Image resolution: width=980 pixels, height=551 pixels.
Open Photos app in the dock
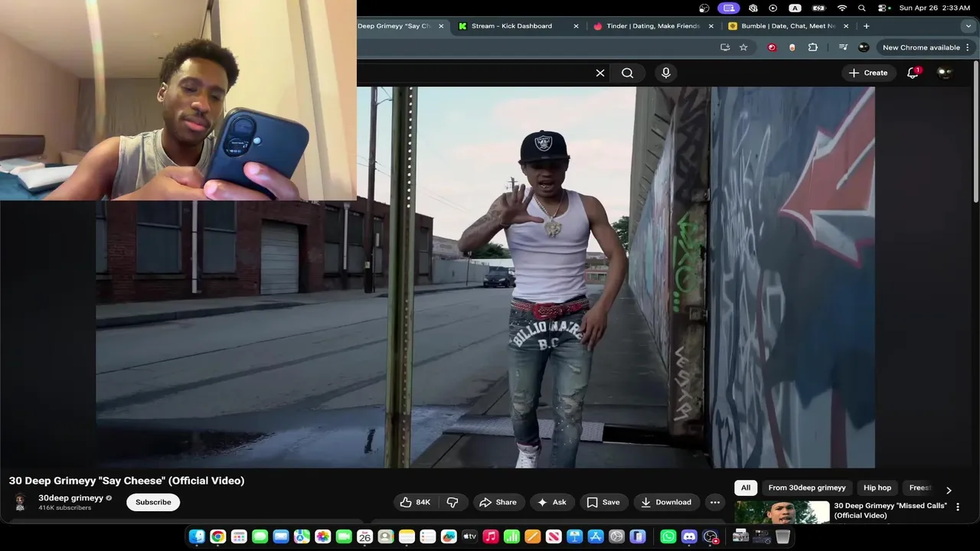322,536
